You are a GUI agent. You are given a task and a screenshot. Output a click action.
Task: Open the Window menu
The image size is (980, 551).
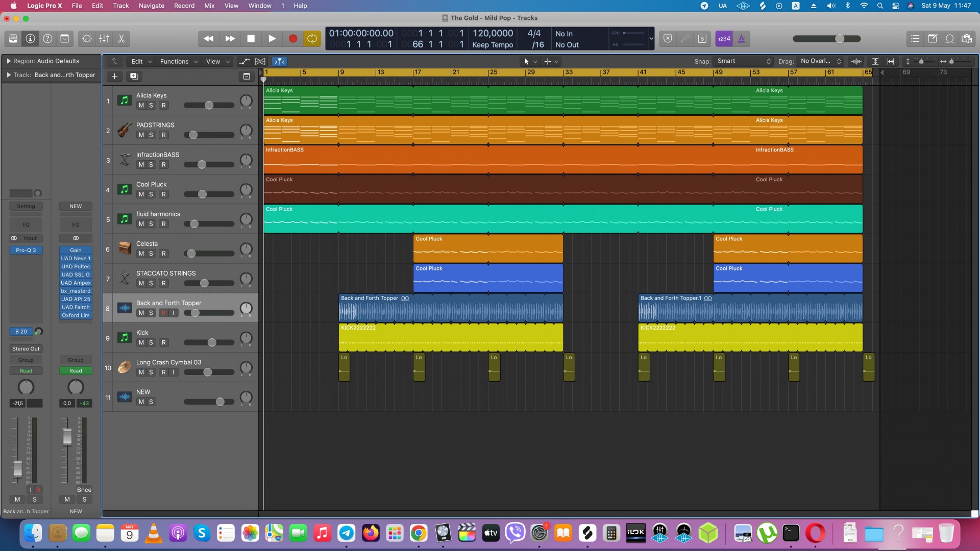pyautogui.click(x=260, y=6)
